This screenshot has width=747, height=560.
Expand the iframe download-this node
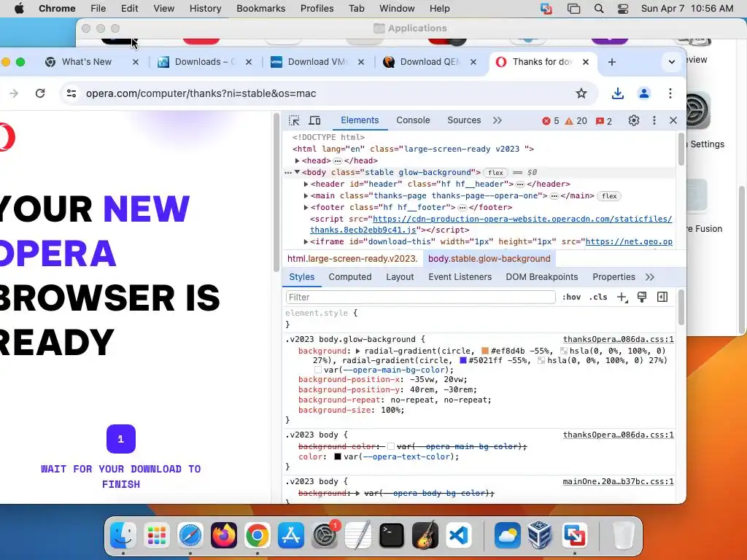pos(306,242)
